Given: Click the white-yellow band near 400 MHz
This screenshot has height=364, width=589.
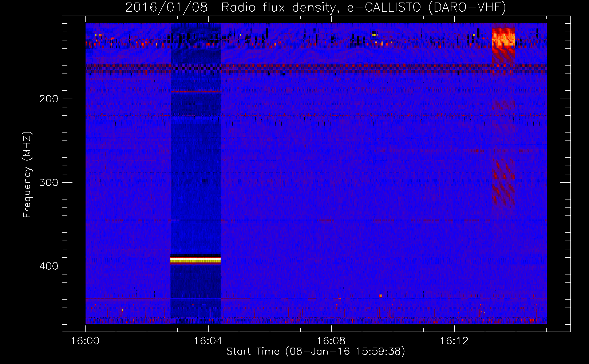Looking at the screenshot, I should click(x=195, y=260).
